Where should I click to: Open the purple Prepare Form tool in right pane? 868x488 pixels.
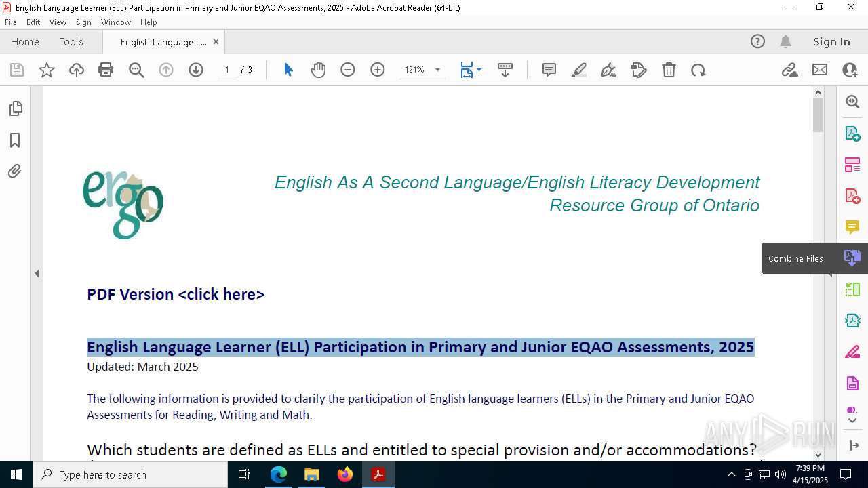tap(852, 383)
